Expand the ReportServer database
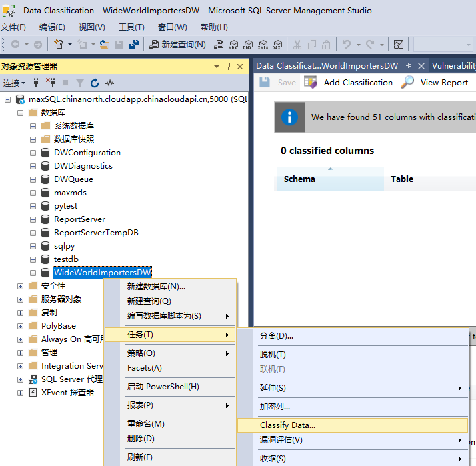Screen dimensions: 476x466 click(33, 219)
